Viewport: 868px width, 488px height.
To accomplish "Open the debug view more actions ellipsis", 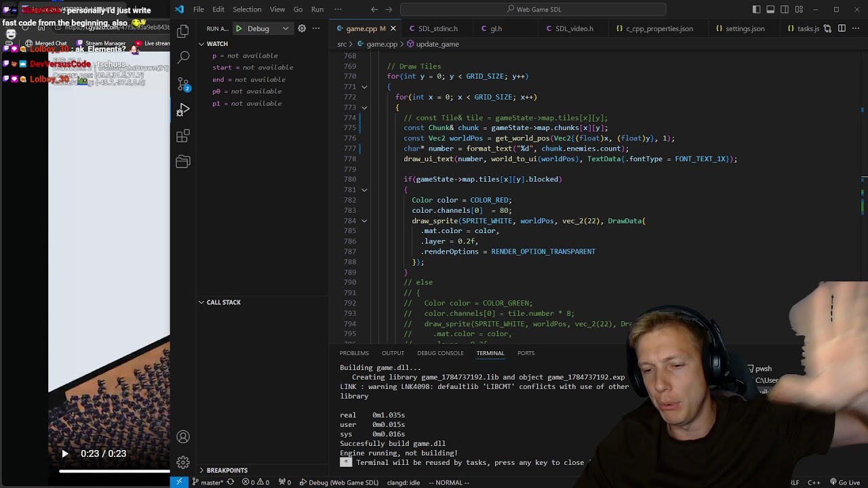I will coord(316,28).
